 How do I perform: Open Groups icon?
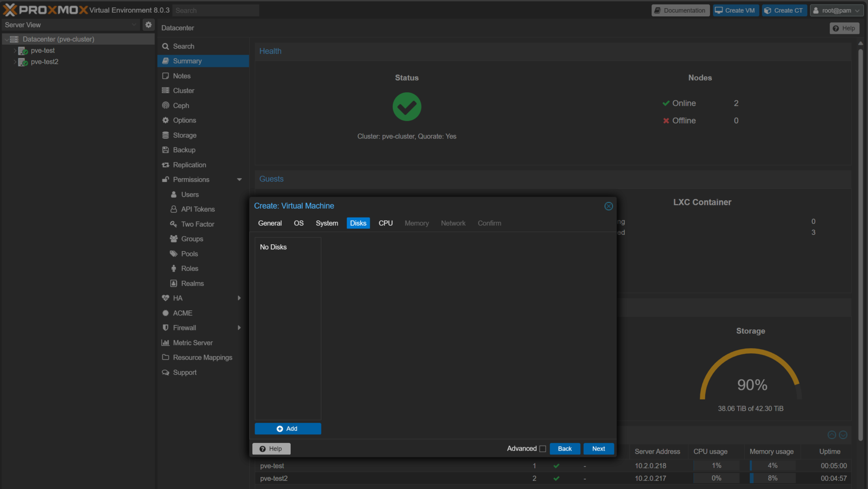174,239
